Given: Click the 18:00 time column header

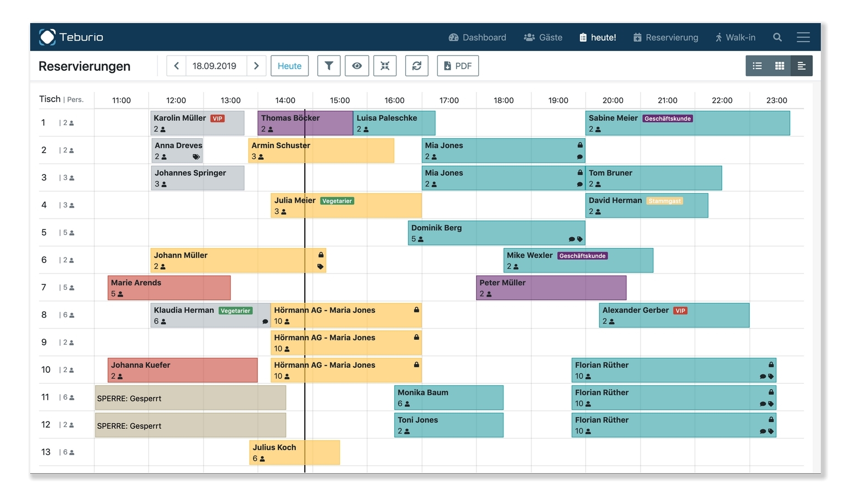Looking at the screenshot, I should pyautogui.click(x=503, y=100).
